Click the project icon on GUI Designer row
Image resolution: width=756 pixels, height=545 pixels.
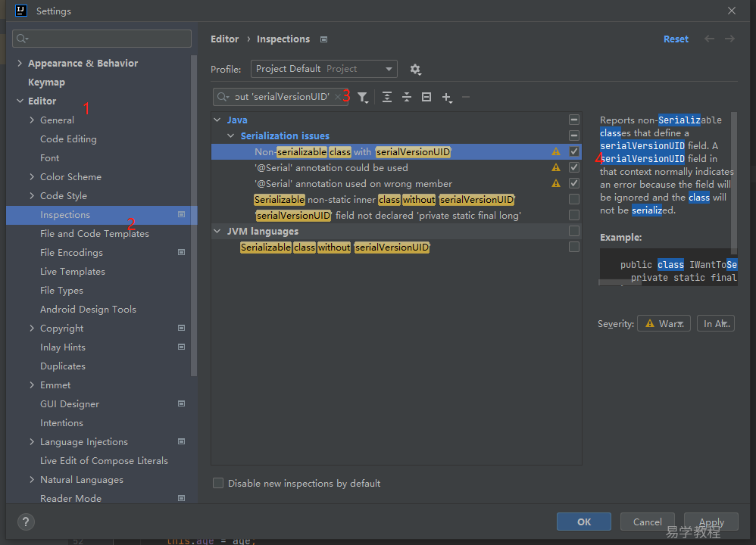[x=181, y=403]
